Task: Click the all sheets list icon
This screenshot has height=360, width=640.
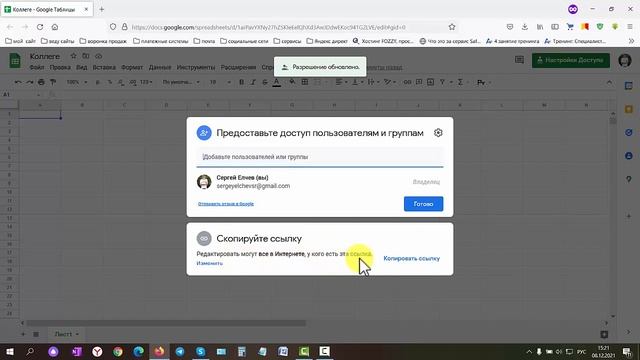Action: coord(36,334)
